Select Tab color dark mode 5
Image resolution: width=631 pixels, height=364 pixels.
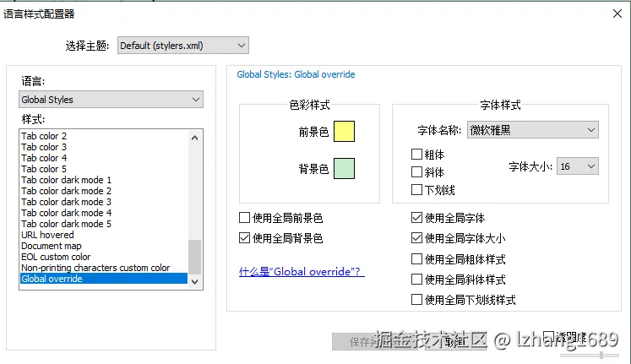tap(104, 224)
